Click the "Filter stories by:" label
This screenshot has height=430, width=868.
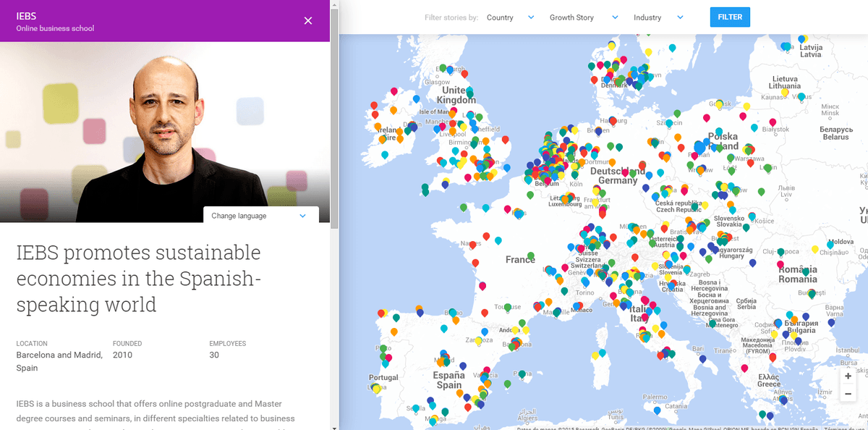coord(451,17)
